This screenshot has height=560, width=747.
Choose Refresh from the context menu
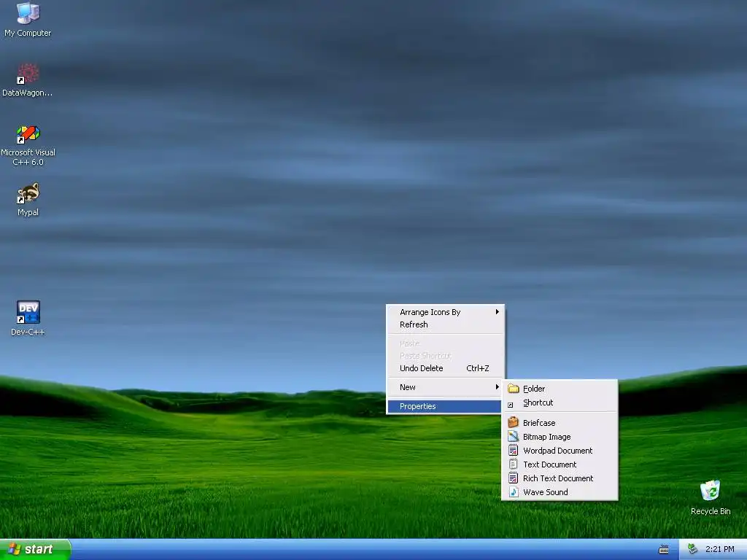click(445, 324)
